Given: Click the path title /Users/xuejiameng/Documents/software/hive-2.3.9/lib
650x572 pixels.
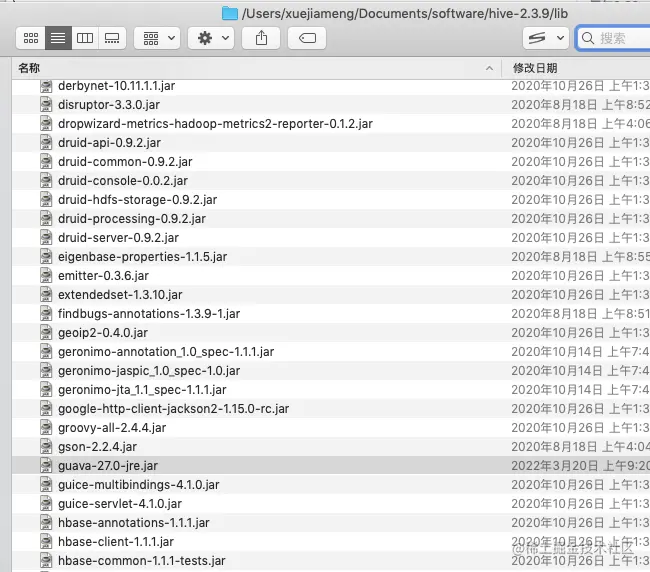Looking at the screenshot, I should pos(405,14).
